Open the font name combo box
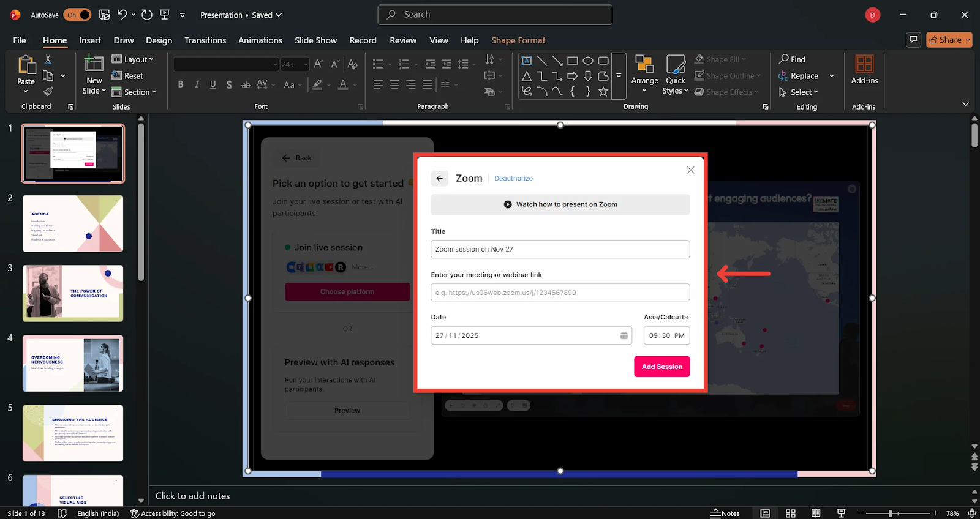980x519 pixels. pos(226,64)
